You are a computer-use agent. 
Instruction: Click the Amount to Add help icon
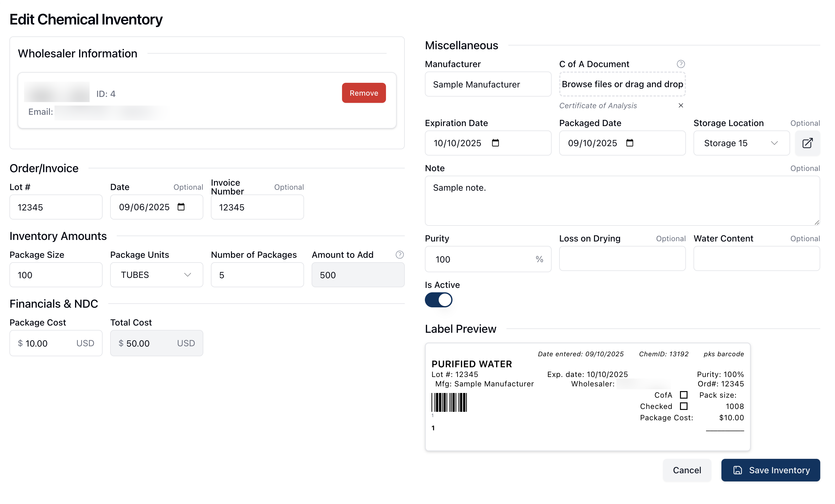pos(399,254)
